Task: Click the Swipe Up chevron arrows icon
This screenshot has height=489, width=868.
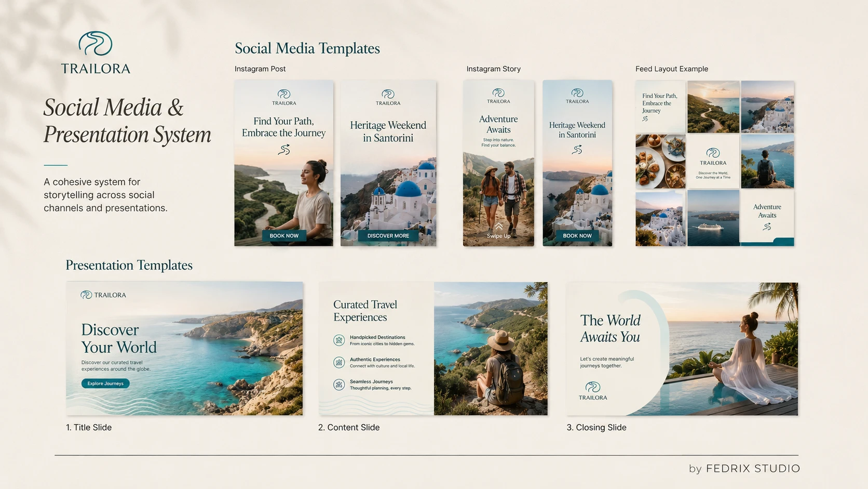Action: (x=498, y=226)
